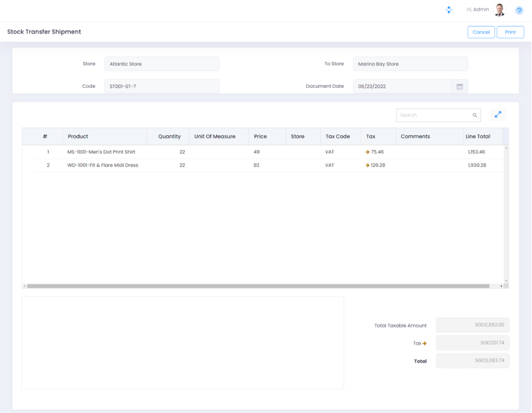This screenshot has height=413, width=532.
Task: Click the tax arrow on 75.46 row
Action: pos(367,152)
